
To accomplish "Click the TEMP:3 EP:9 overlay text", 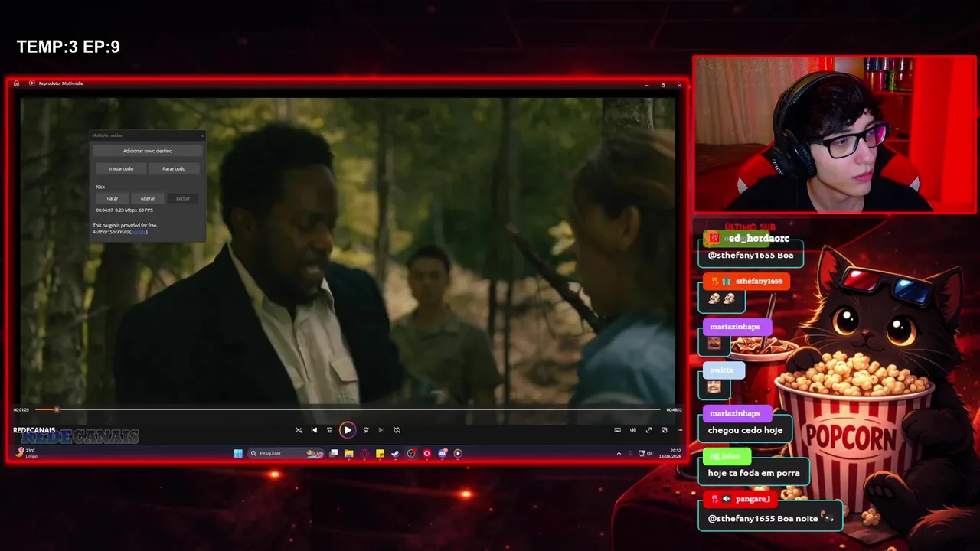I will (68, 47).
